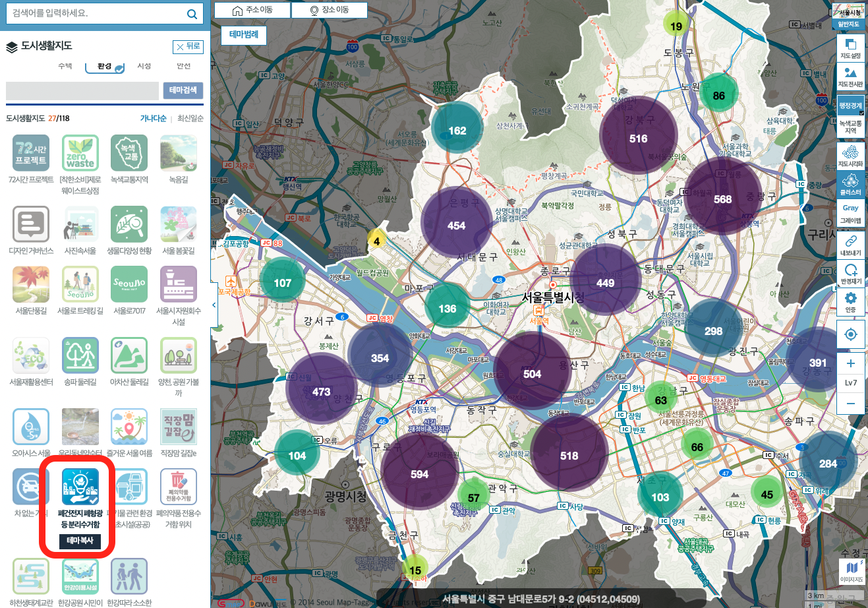
Task: Zoom out with the minus button
Action: pos(850,404)
